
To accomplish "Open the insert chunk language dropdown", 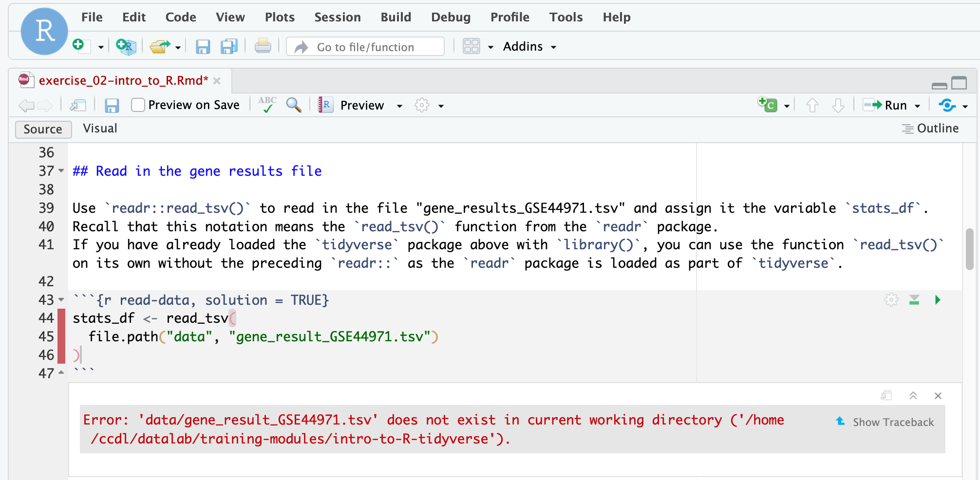I will 787,106.
